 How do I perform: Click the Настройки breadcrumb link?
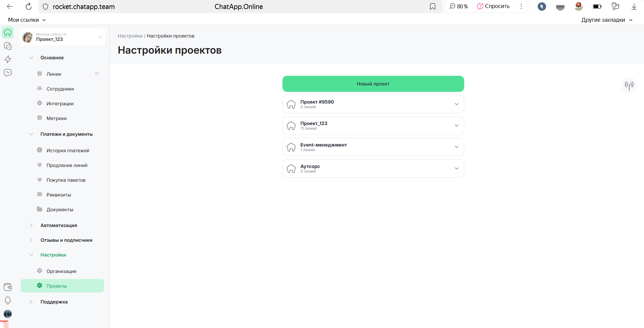[x=130, y=36]
